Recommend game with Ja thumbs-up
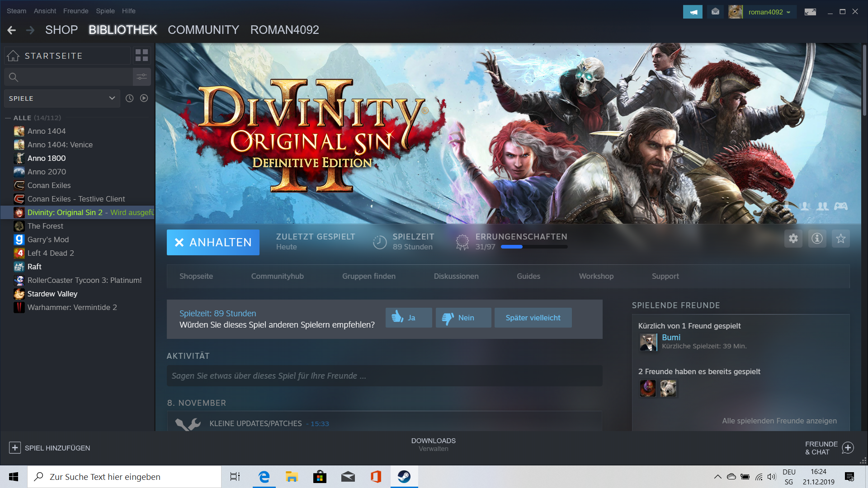 tap(409, 318)
